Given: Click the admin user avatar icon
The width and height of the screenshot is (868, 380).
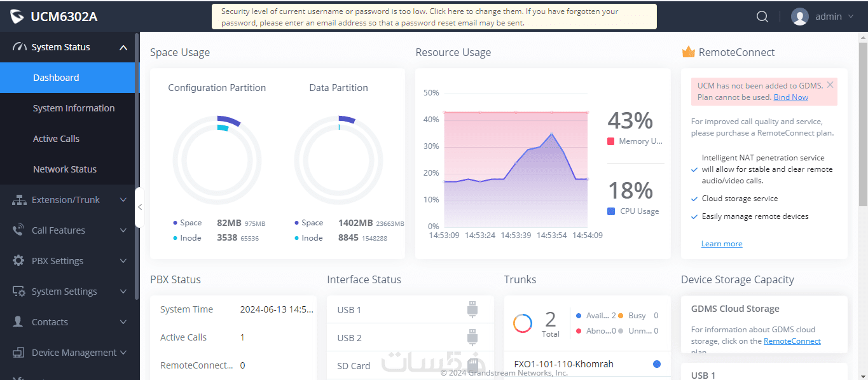Looking at the screenshot, I should tap(799, 17).
